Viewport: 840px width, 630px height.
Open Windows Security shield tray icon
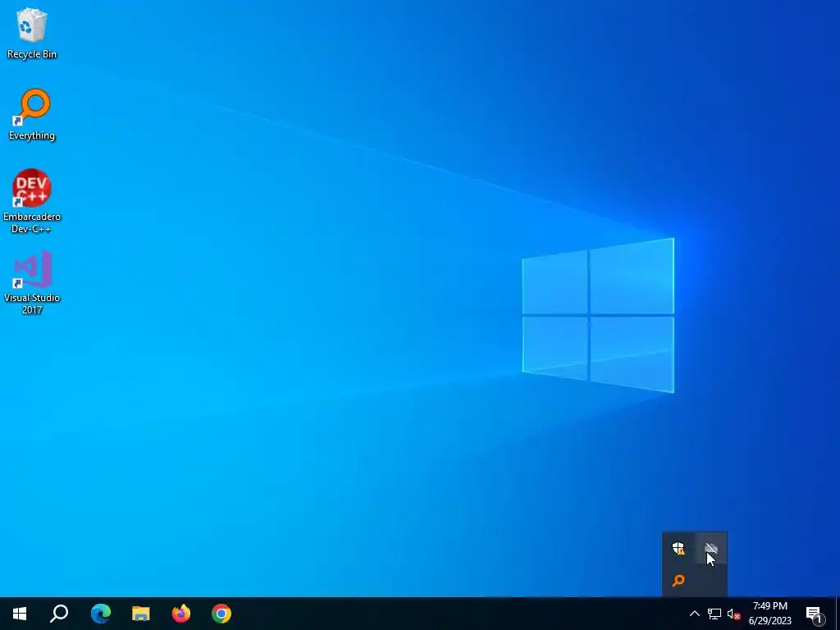(x=678, y=548)
